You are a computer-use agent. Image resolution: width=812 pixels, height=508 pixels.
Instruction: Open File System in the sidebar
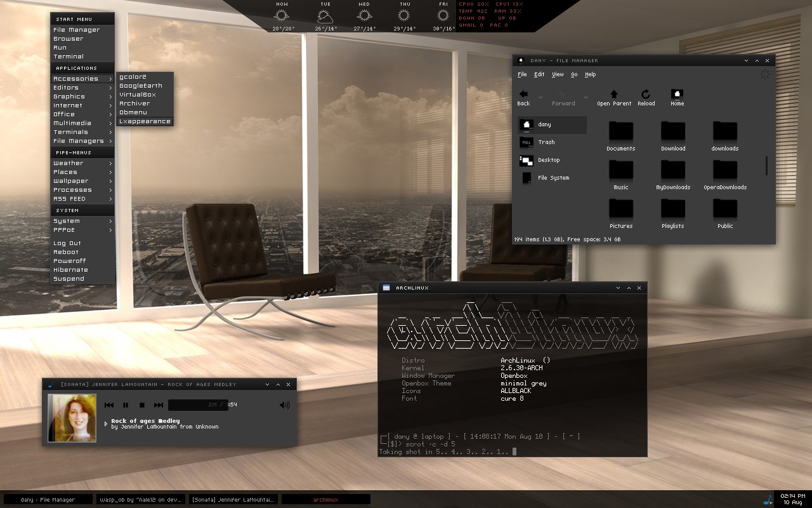(552, 178)
